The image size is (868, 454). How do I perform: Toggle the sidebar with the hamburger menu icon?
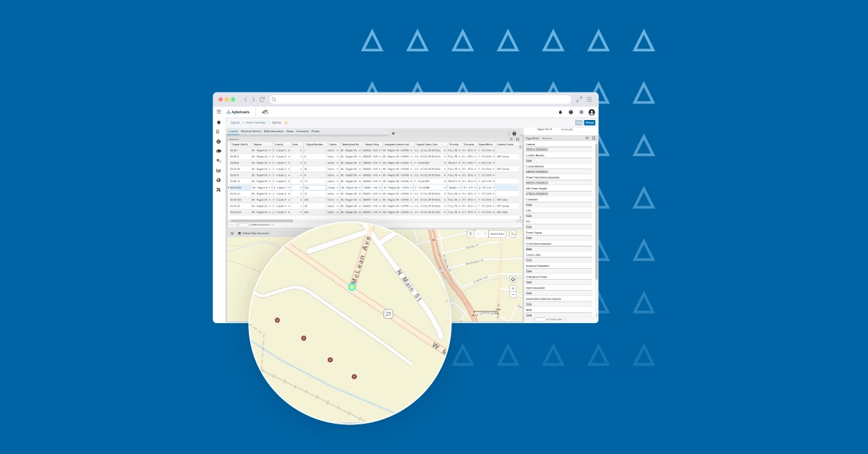[218, 111]
